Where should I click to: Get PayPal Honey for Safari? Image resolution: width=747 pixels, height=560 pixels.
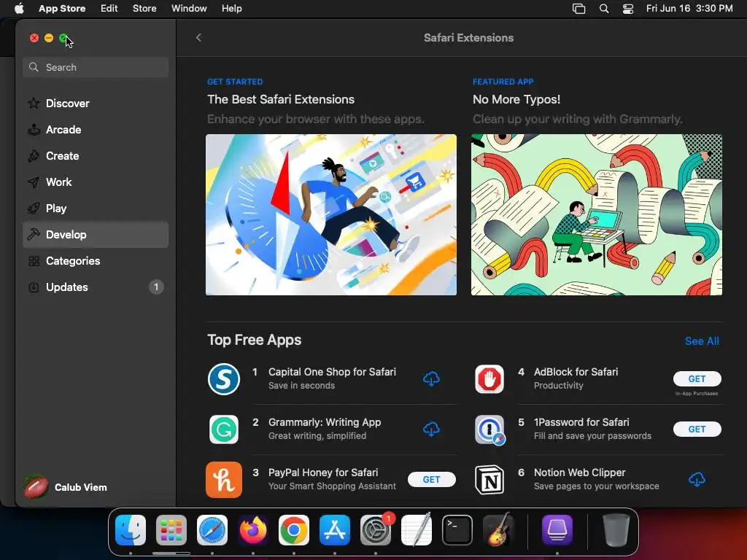click(x=432, y=480)
